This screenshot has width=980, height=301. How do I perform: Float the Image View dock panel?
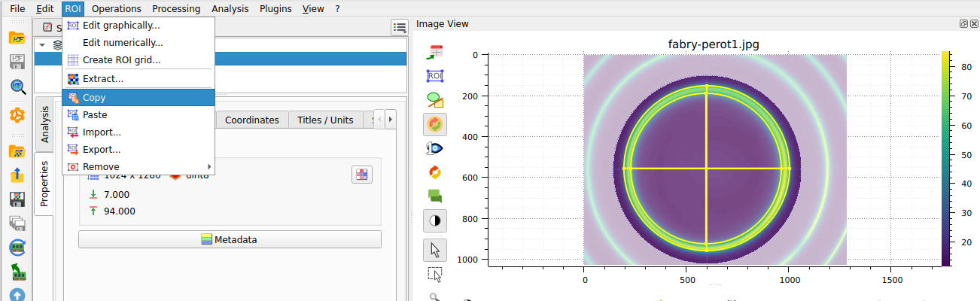(963, 24)
